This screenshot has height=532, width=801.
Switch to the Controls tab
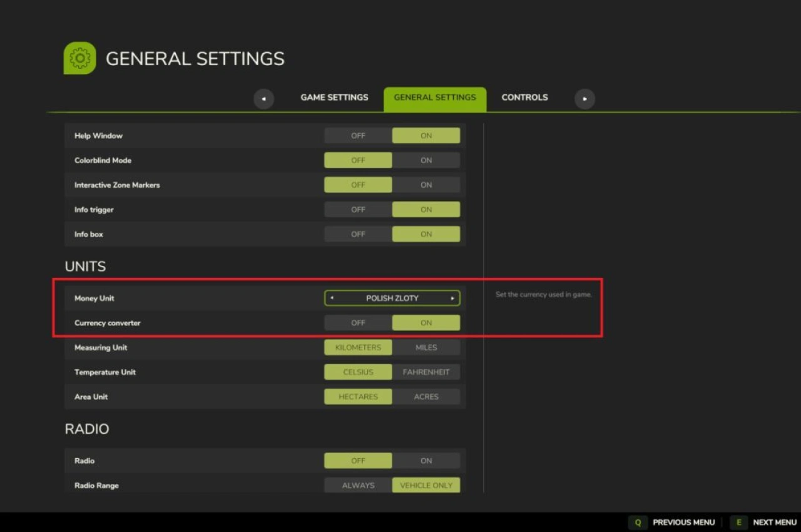pyautogui.click(x=524, y=98)
